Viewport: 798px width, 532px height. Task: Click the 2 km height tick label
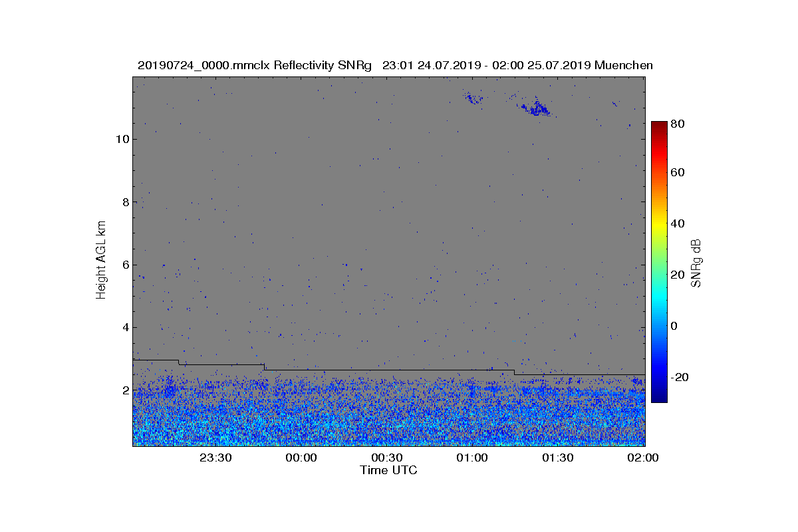[x=126, y=390]
